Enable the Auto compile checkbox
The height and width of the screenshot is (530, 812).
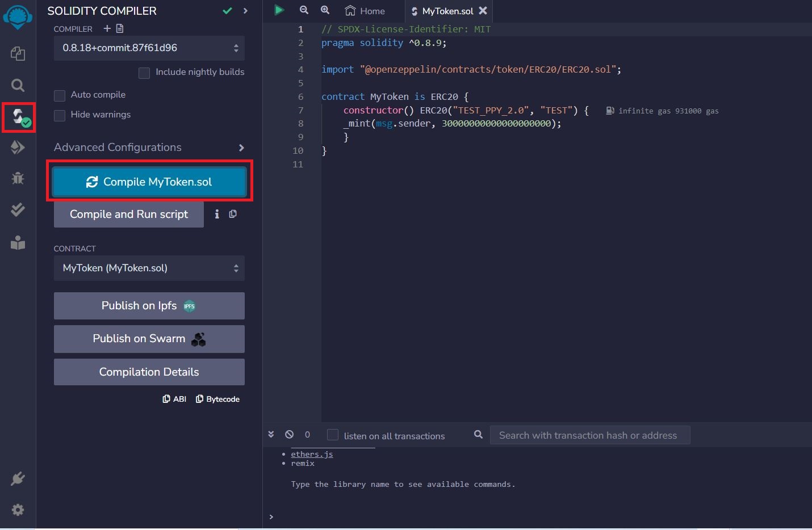(60, 95)
